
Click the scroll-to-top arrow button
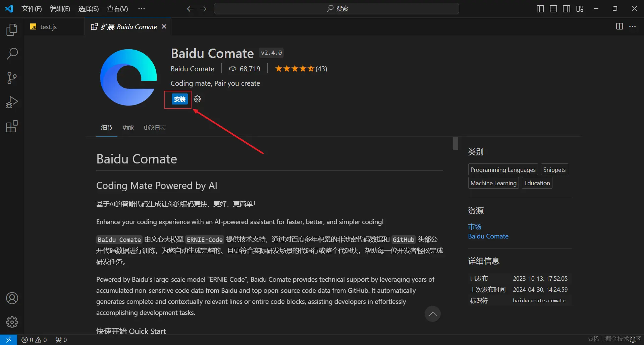tap(433, 314)
